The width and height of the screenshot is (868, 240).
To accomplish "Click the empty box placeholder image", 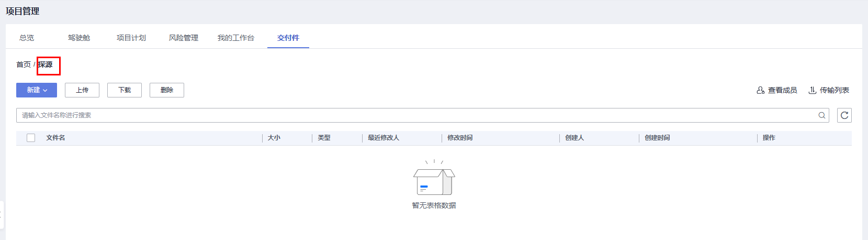I will pos(434,178).
